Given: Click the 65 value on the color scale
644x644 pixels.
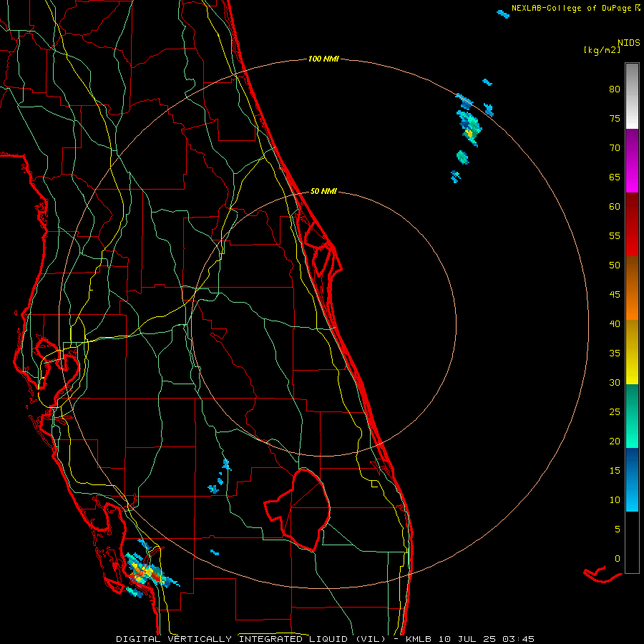Looking at the screenshot, I should coord(615,177).
